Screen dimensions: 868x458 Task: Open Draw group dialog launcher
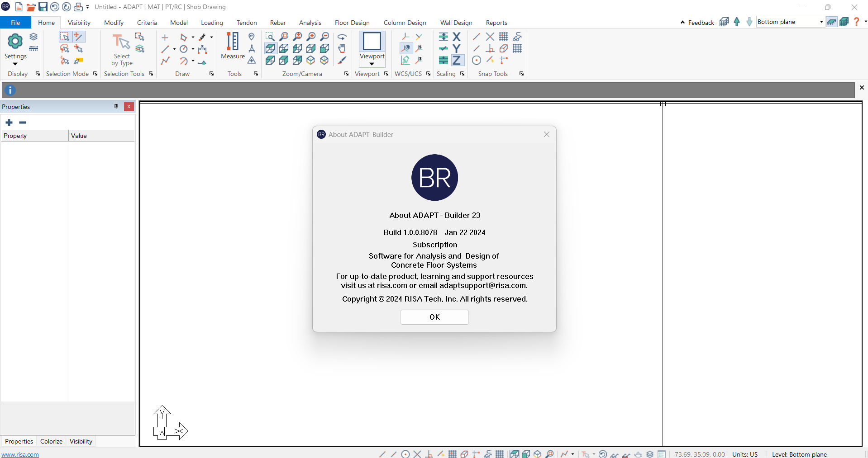(211, 74)
